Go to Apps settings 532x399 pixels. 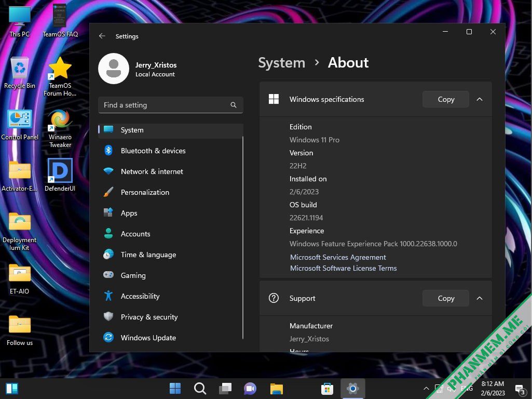pyautogui.click(x=171, y=213)
